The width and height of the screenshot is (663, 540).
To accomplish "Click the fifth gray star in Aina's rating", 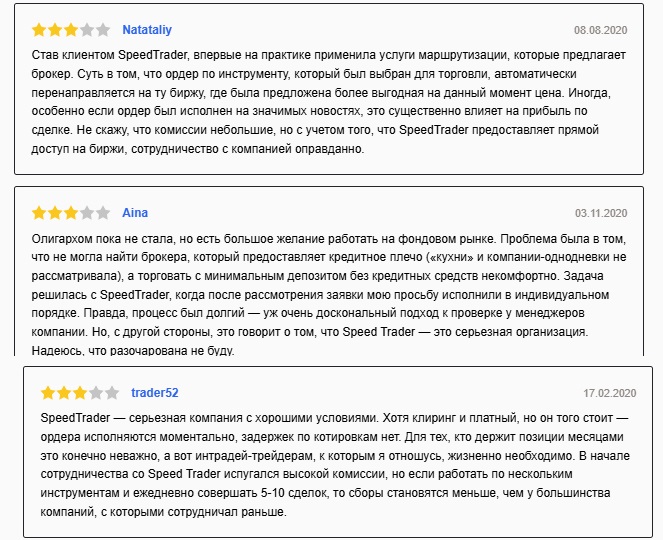I will 103,213.
